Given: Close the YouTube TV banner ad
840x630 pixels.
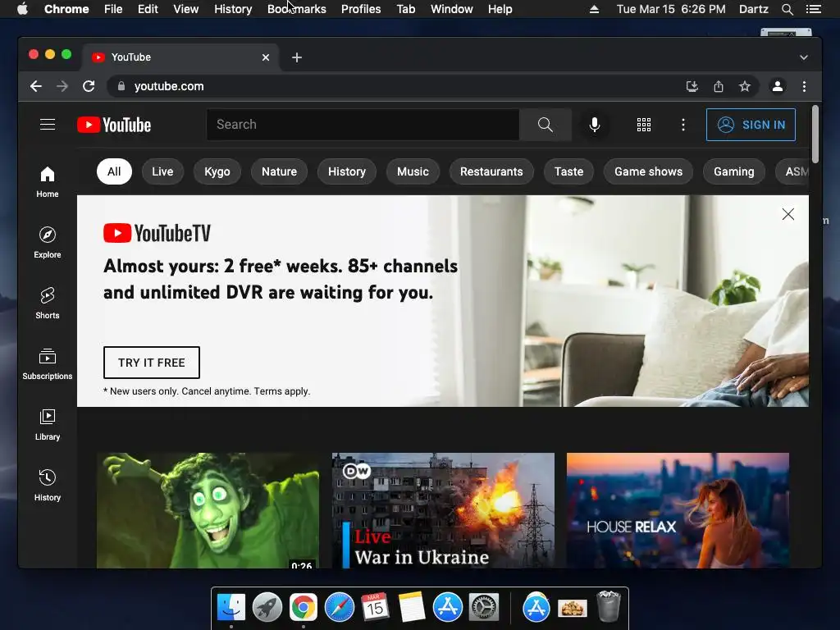Looking at the screenshot, I should [x=788, y=214].
